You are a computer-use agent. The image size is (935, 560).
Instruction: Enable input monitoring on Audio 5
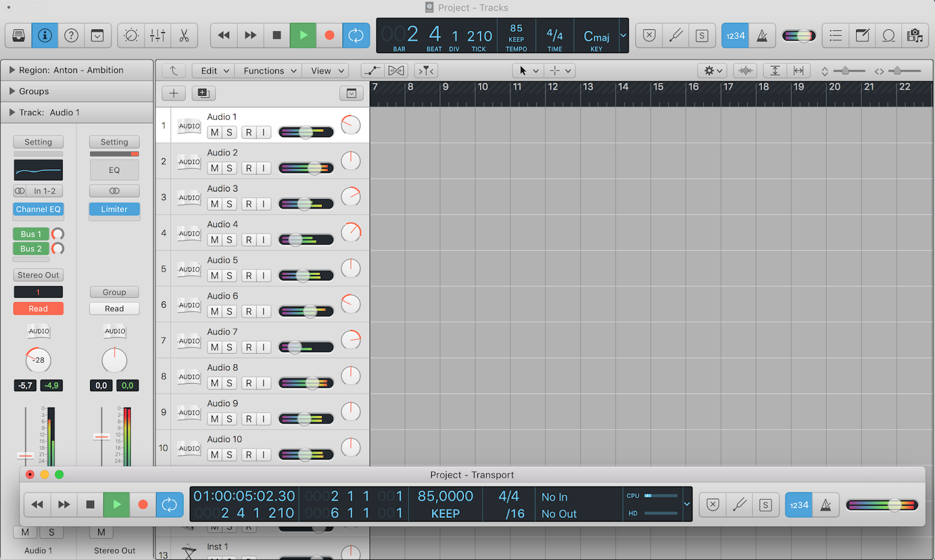264,276
